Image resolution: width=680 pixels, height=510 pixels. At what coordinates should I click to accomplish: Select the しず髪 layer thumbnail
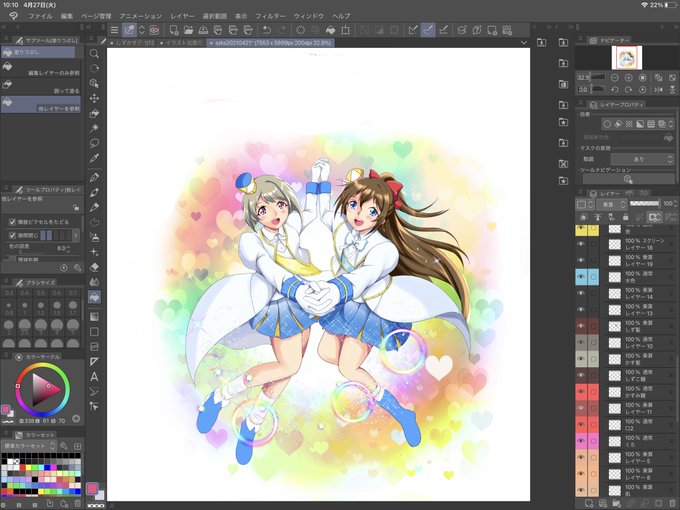coord(615,326)
